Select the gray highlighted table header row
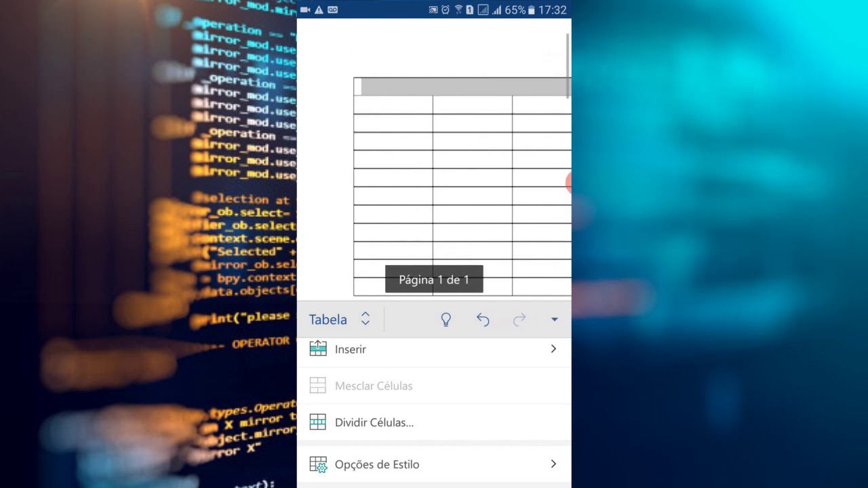This screenshot has width=868, height=488. tap(466, 86)
